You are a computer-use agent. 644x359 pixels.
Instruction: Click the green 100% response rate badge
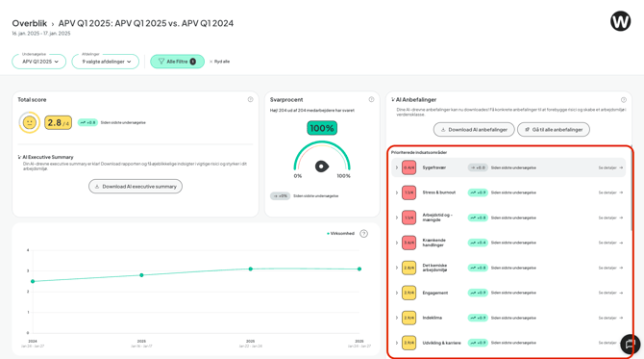(x=322, y=128)
